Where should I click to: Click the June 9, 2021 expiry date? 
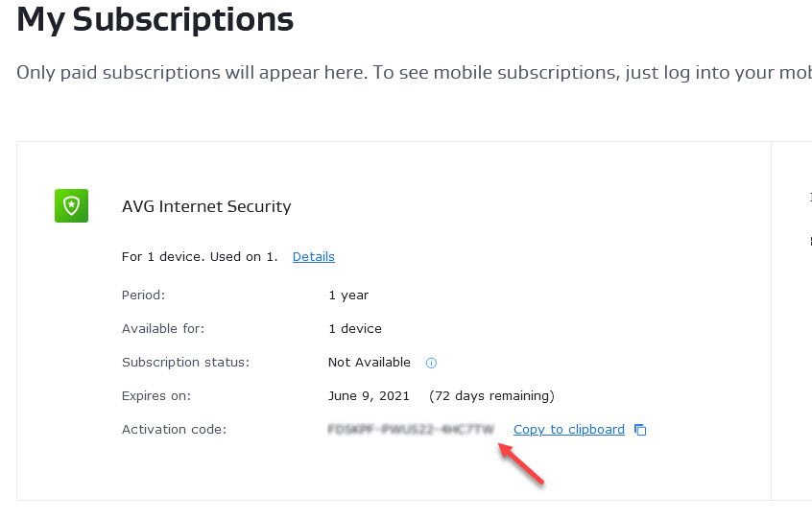pos(369,396)
